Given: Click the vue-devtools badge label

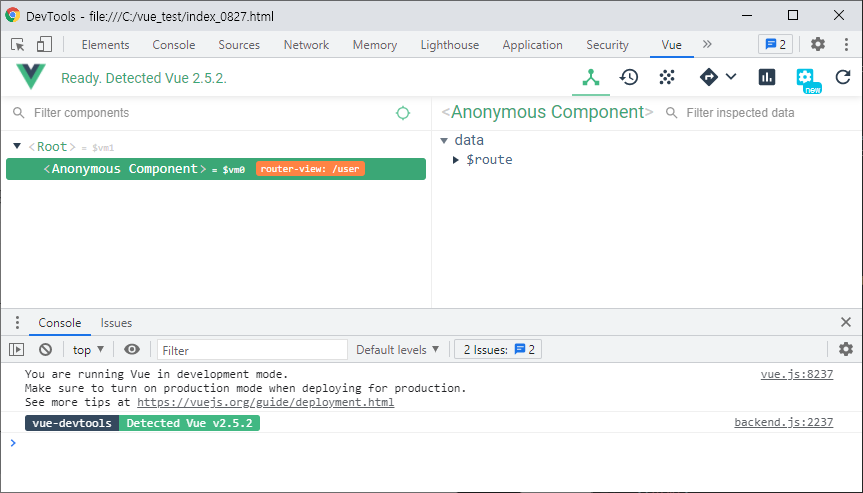Looking at the screenshot, I should point(72,423).
